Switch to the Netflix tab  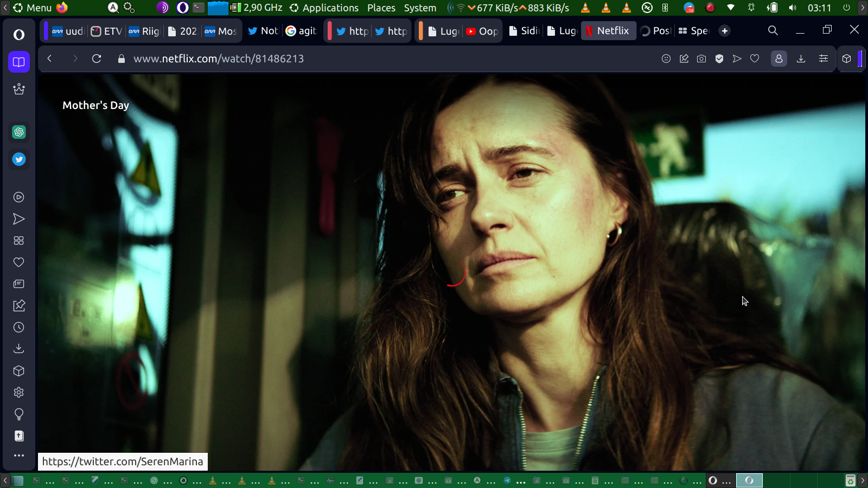click(x=609, y=31)
